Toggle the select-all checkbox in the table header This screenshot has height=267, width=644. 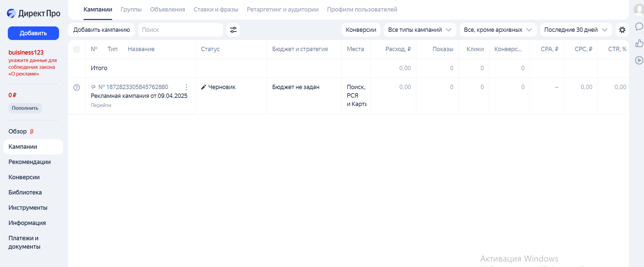point(77,49)
